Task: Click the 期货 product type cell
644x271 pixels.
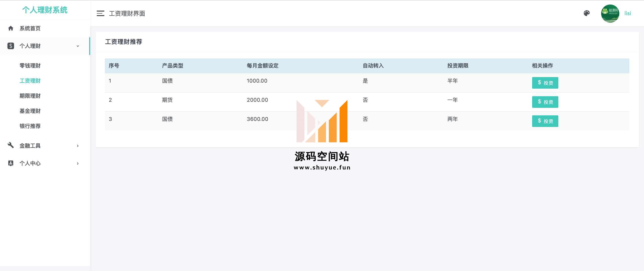Action: click(167, 100)
